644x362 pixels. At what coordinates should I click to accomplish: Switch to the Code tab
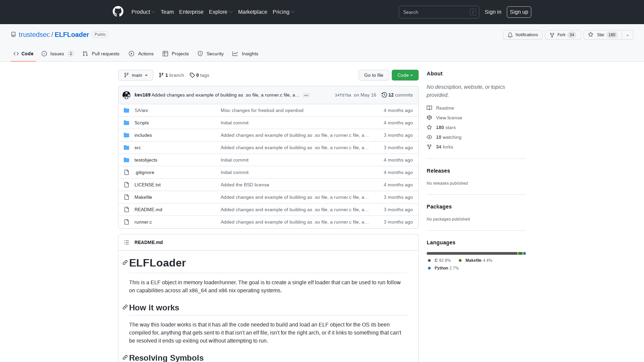(23, 54)
